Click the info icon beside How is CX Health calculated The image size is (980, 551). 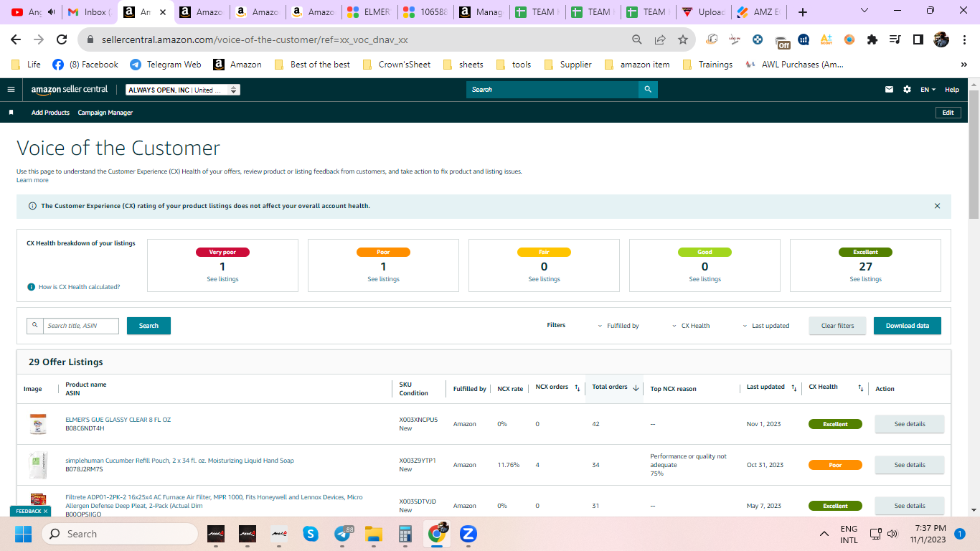coord(31,287)
